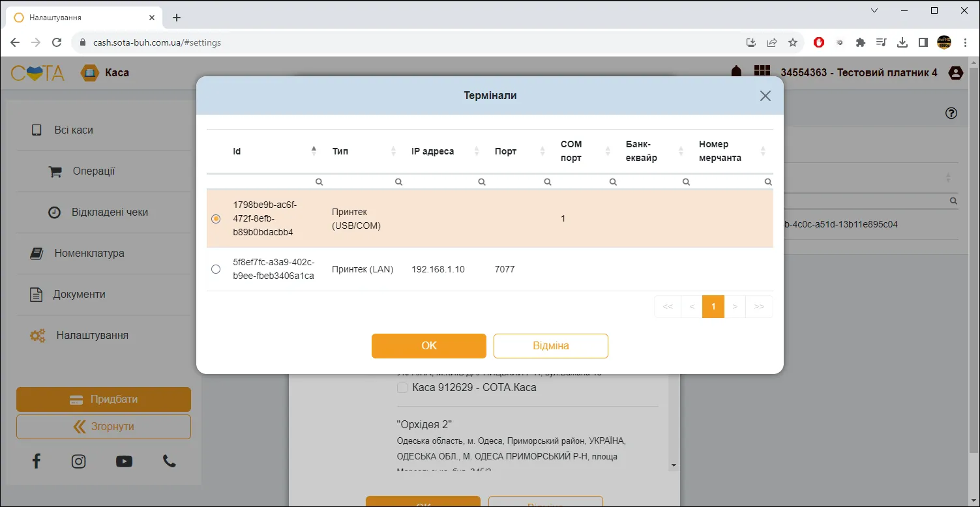The width and height of the screenshot is (980, 507).
Task: Go to previous page of terminals
Action: point(692,306)
